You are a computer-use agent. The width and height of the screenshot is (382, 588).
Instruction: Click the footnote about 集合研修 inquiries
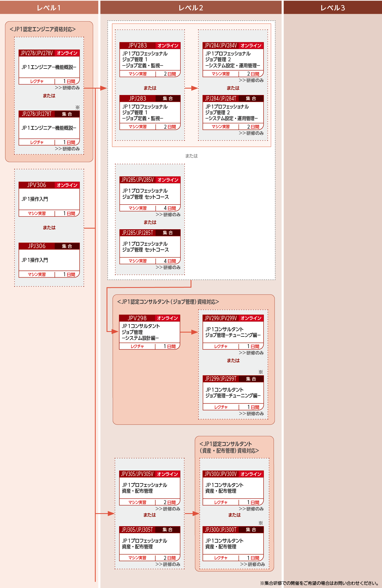[320, 583]
